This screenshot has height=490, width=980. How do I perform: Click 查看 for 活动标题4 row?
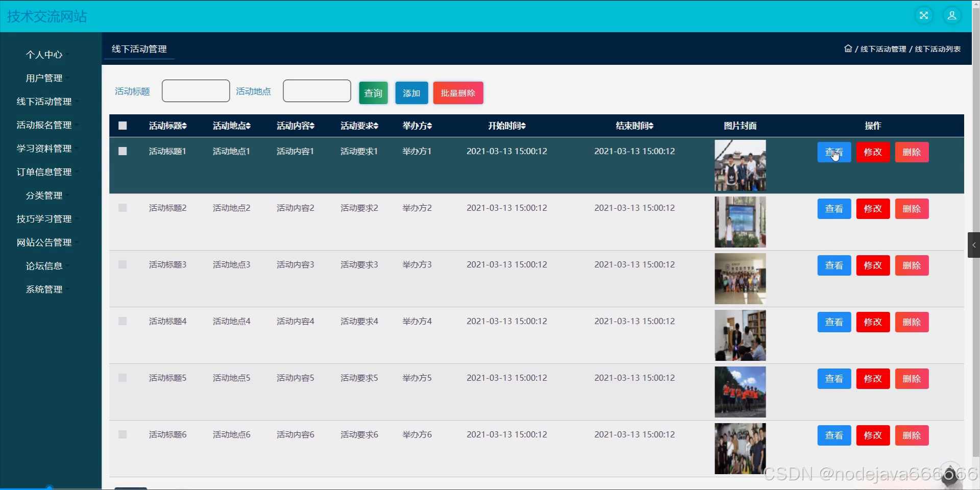click(x=834, y=322)
